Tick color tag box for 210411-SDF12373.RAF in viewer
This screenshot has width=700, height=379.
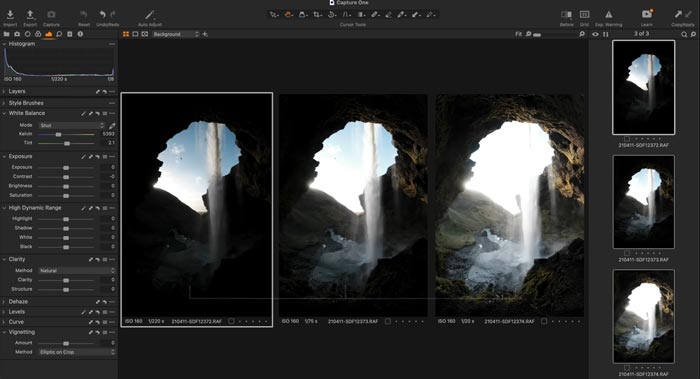(x=388, y=321)
